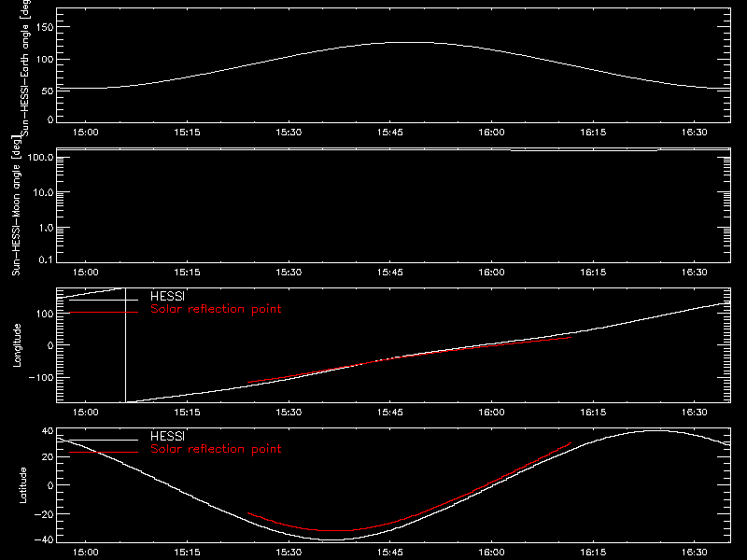Click the 1.0 tick on Moon angle axis
Screen dimensions: 747x560
click(x=46, y=228)
